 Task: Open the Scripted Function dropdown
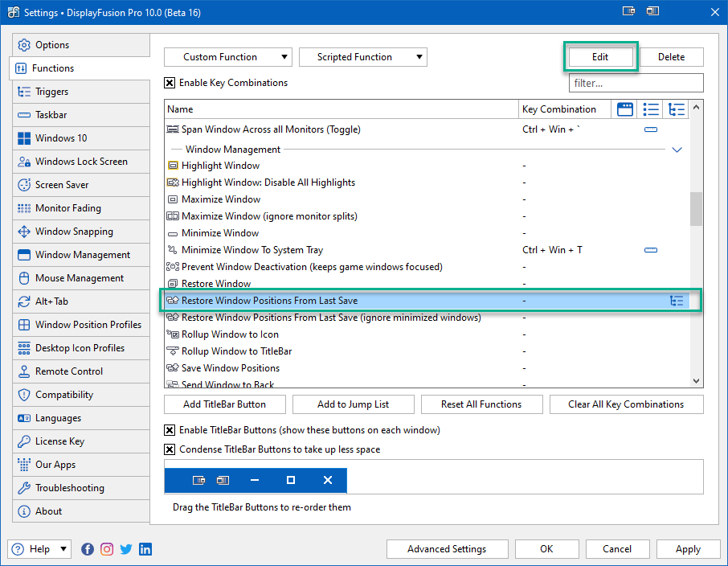coord(363,57)
